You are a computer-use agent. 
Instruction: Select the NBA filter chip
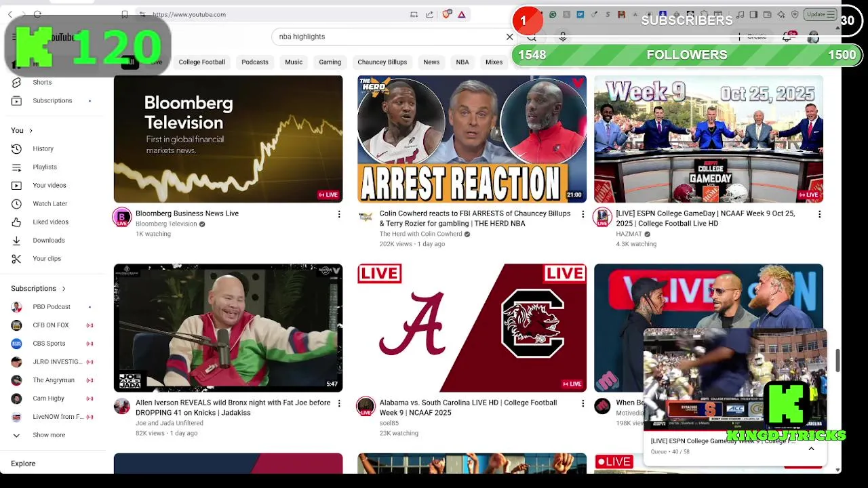click(462, 62)
